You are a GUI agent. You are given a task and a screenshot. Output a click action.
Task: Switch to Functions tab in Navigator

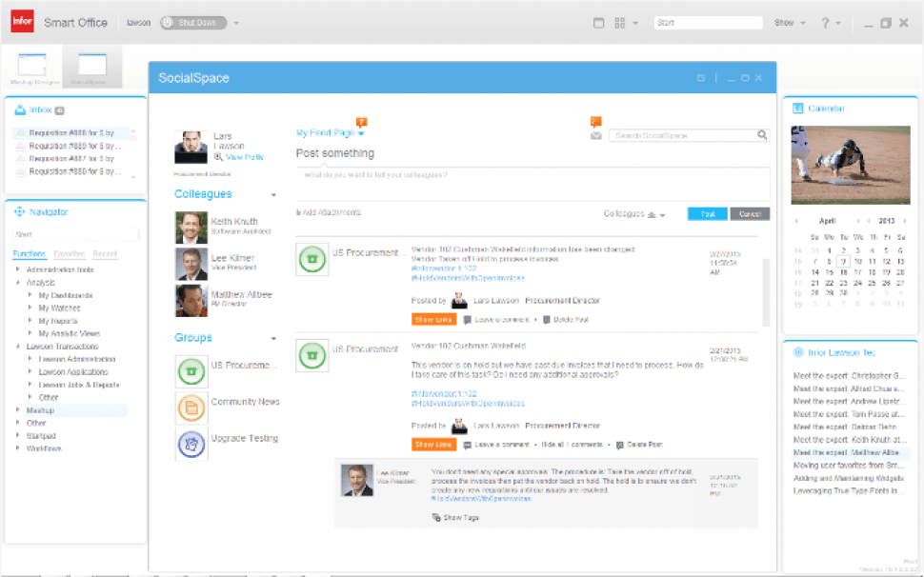pyautogui.click(x=30, y=254)
